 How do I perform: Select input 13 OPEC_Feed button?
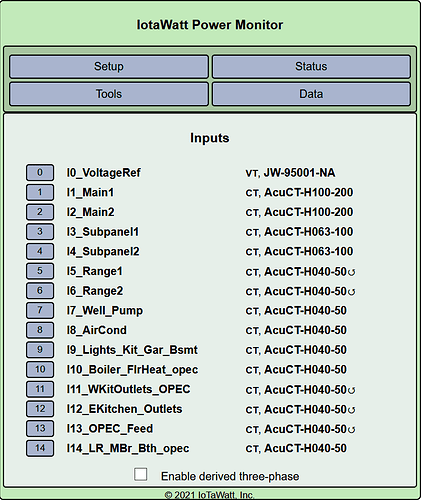click(x=40, y=428)
